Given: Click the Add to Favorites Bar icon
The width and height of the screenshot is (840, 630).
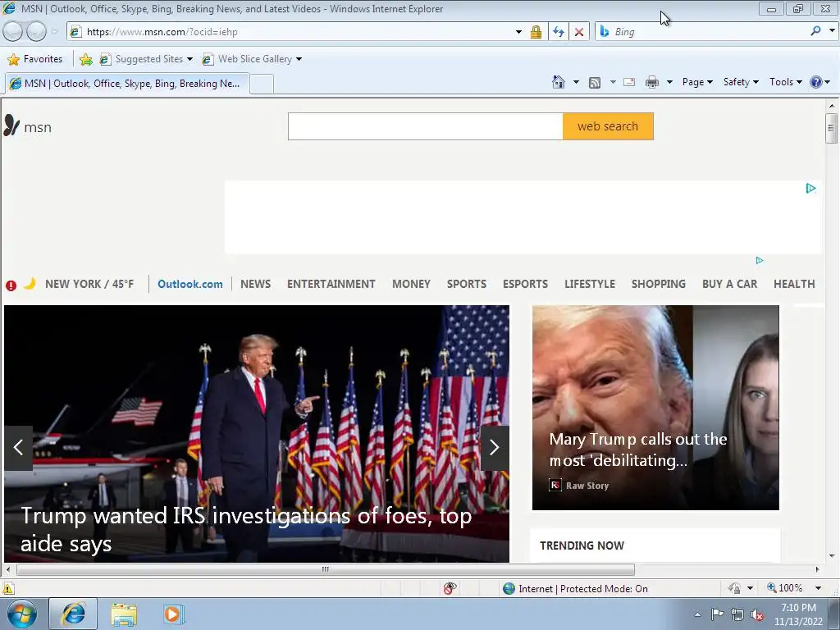Looking at the screenshot, I should (85, 59).
